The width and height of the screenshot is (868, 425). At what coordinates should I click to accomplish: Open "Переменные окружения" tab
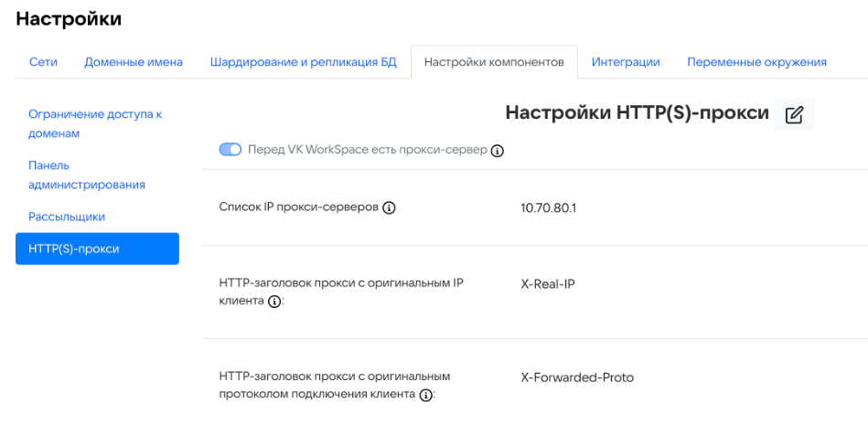pos(756,62)
